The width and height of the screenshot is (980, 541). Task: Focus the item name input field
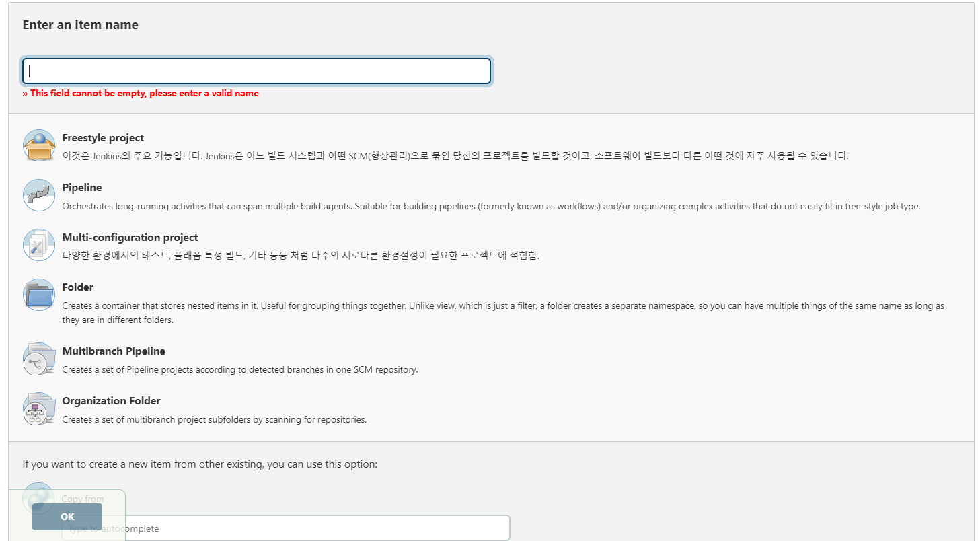pyautogui.click(x=256, y=71)
